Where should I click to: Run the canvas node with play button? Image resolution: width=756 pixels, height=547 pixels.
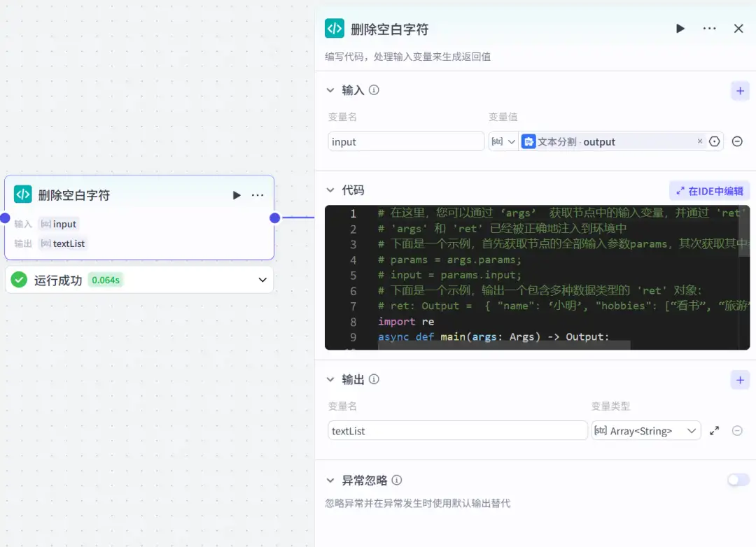click(x=237, y=195)
